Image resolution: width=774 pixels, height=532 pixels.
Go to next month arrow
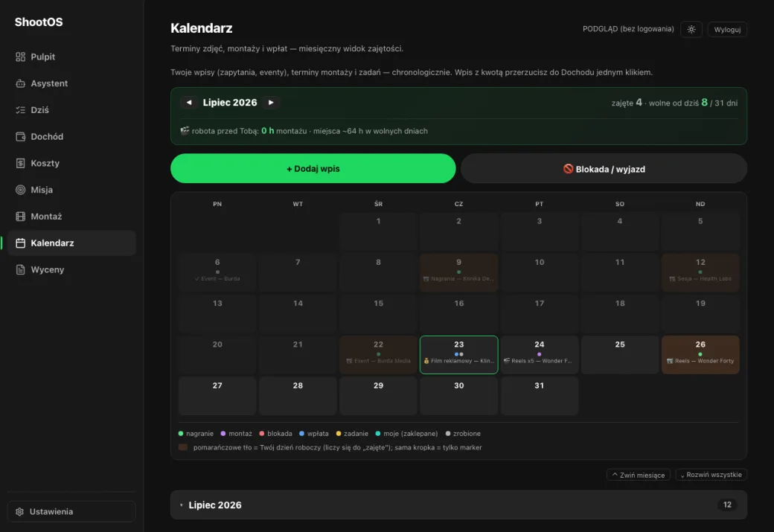[271, 103]
